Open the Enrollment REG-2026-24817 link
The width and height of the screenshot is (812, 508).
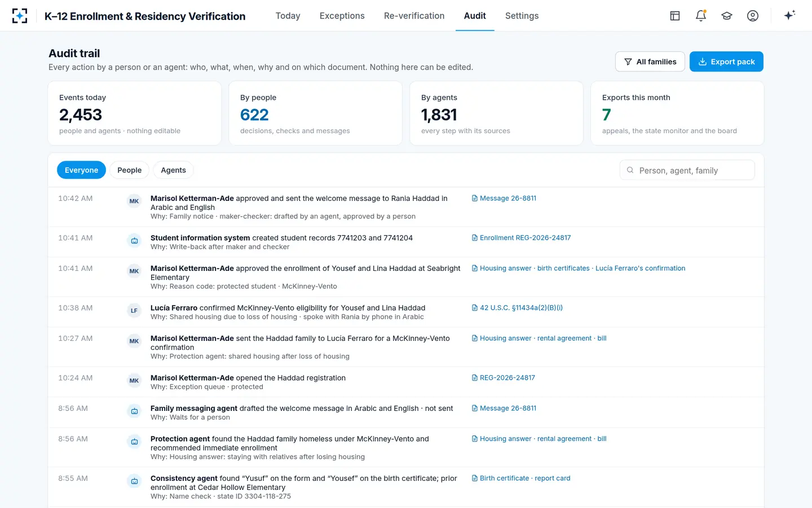click(x=522, y=238)
